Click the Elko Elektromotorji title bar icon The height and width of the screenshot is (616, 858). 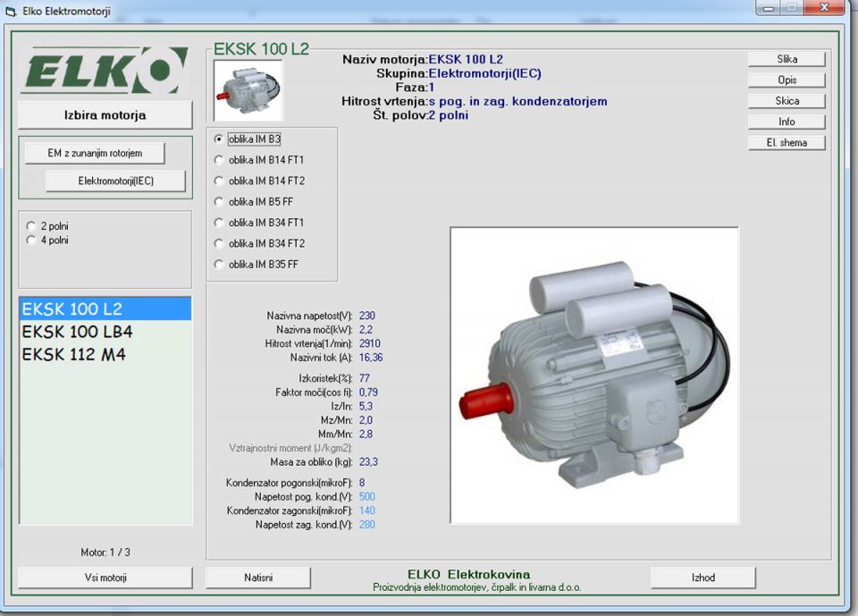pos(11,11)
